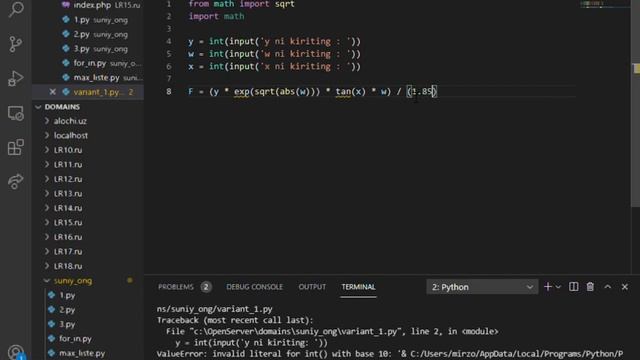Viewport: 640px width, 360px height.
Task: Place cursor on line 8 formula
Action: (312, 92)
